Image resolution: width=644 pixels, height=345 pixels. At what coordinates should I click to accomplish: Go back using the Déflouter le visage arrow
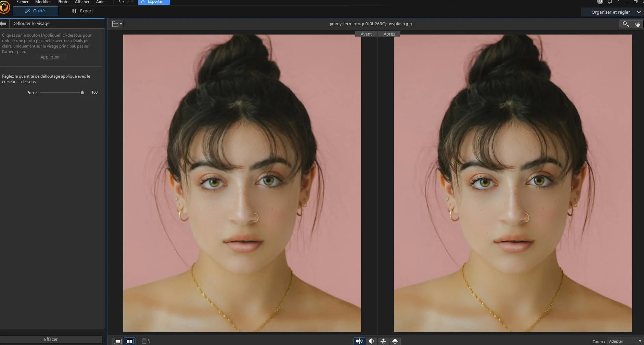pyautogui.click(x=3, y=24)
